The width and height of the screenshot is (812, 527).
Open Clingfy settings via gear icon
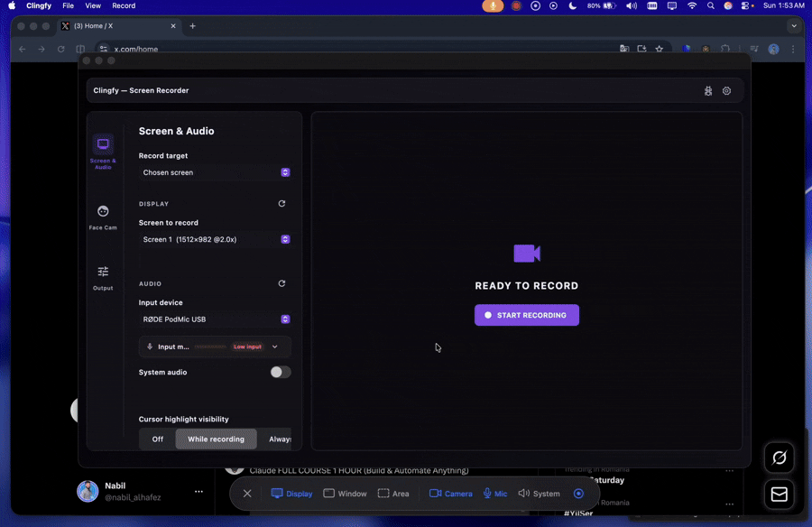tap(726, 90)
